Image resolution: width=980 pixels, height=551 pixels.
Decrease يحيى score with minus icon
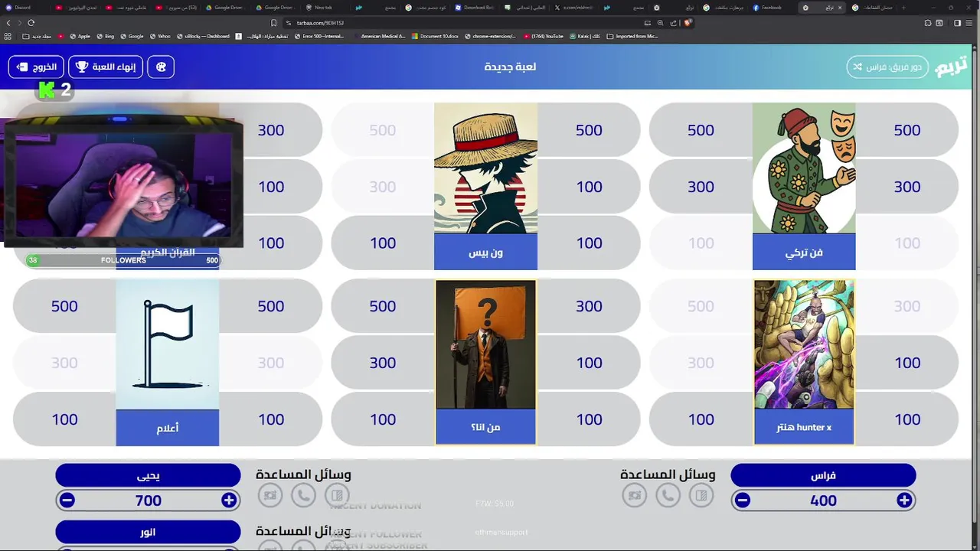(67, 500)
